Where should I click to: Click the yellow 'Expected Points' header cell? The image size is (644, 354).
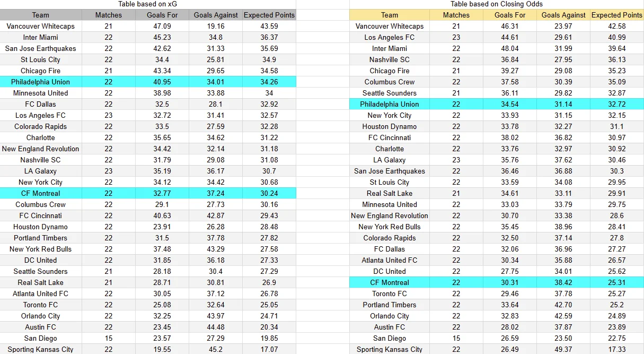[617, 15]
